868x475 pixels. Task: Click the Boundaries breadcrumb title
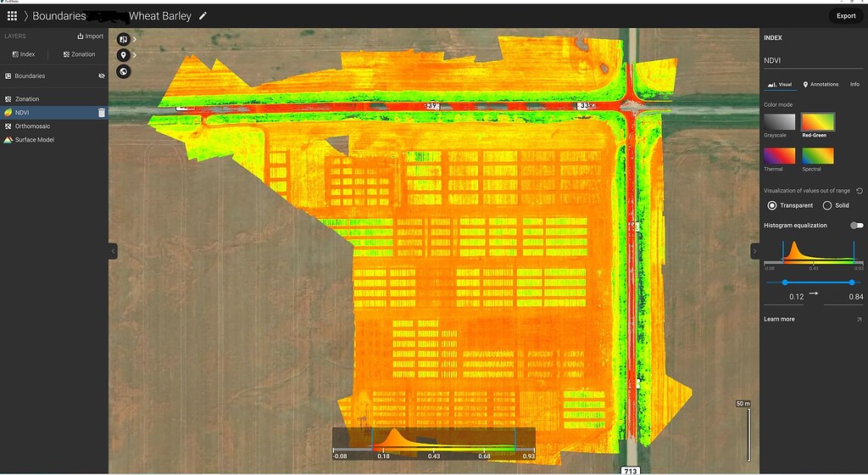click(59, 16)
